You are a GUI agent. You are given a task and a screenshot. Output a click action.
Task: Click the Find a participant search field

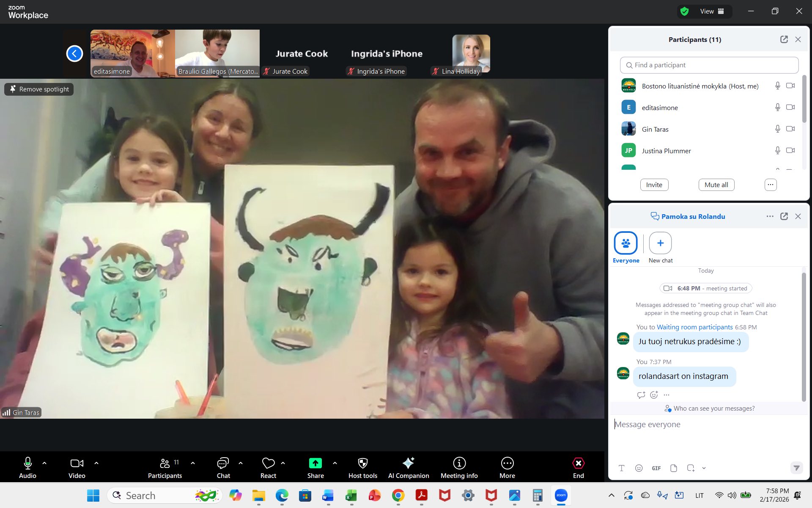[709, 65]
